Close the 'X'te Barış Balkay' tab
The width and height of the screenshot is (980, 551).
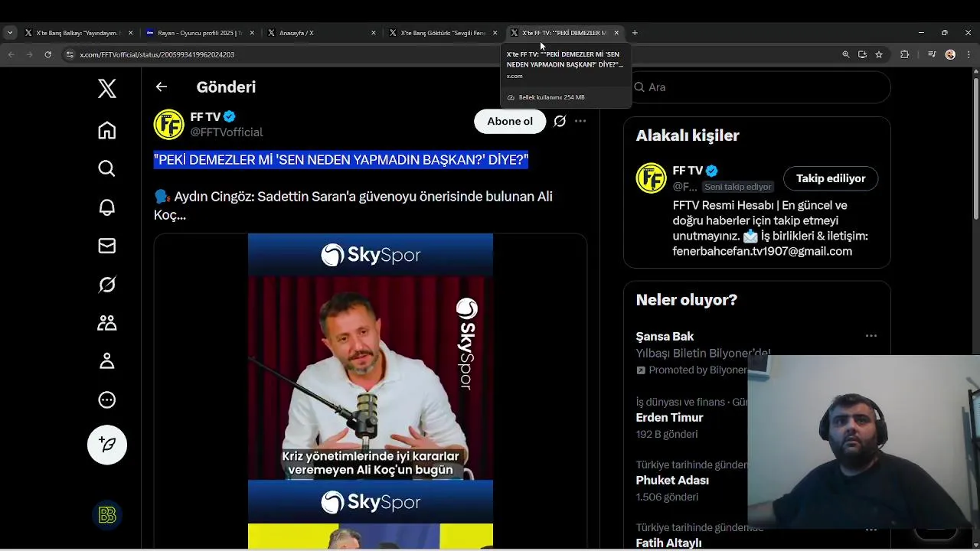[130, 33]
